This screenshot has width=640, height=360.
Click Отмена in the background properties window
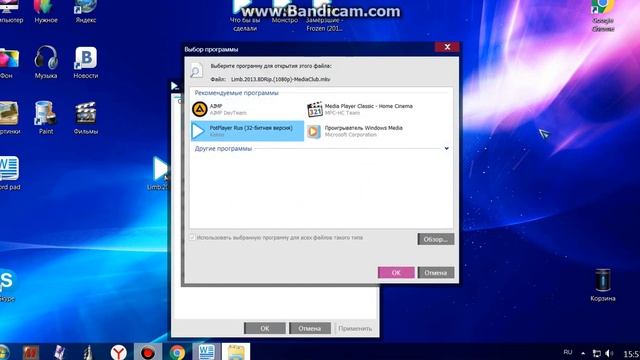point(310,328)
